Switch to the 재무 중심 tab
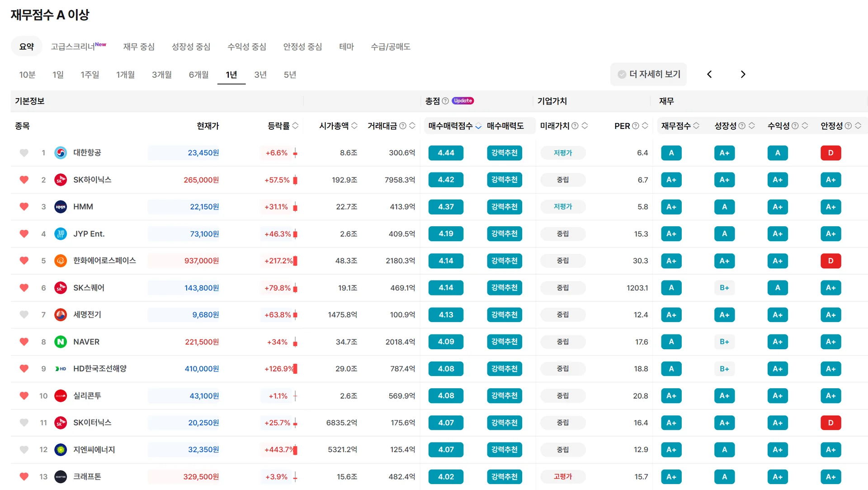Image resolution: width=868 pixels, height=490 pixels. [139, 47]
